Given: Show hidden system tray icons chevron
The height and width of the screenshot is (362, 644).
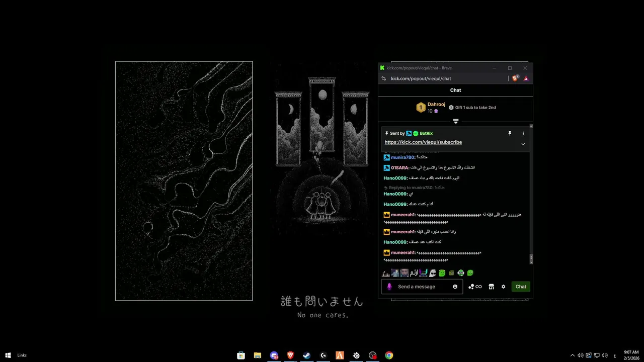Looking at the screenshot, I should (x=572, y=355).
